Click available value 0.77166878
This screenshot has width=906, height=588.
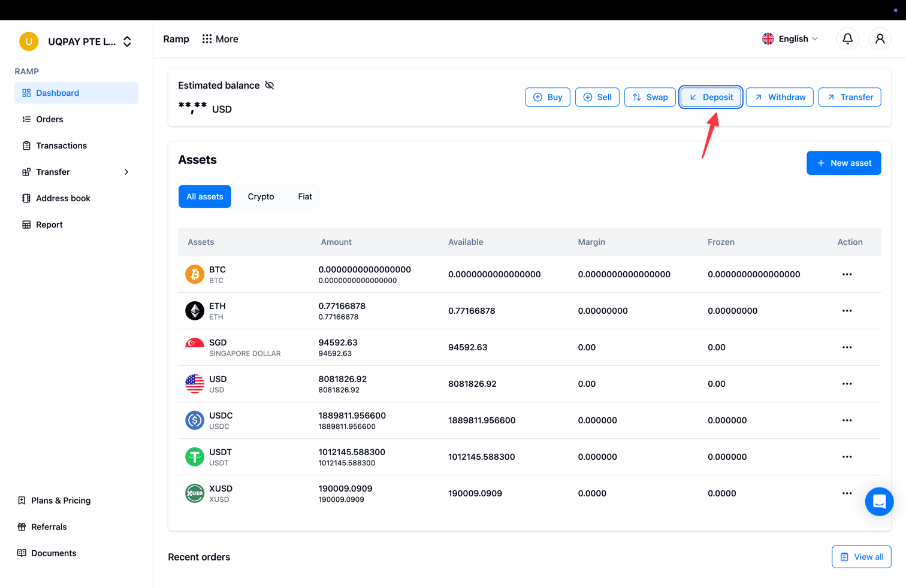[472, 311]
